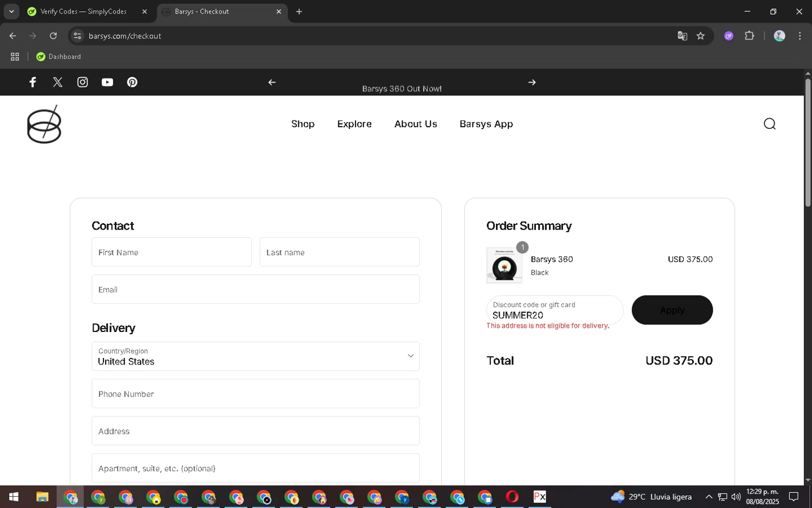The width and height of the screenshot is (812, 508).
Task: Open the Windows Start menu
Action: (x=14, y=497)
